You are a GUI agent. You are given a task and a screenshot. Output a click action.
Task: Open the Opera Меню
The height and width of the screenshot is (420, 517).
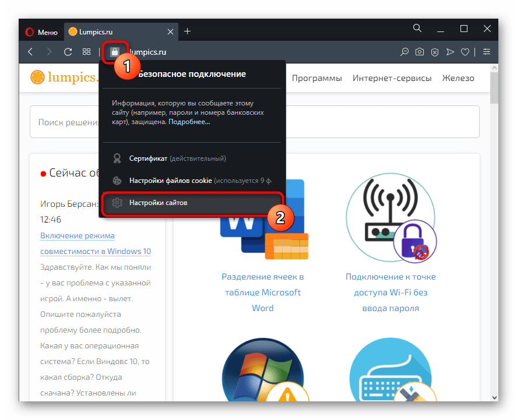coord(41,32)
